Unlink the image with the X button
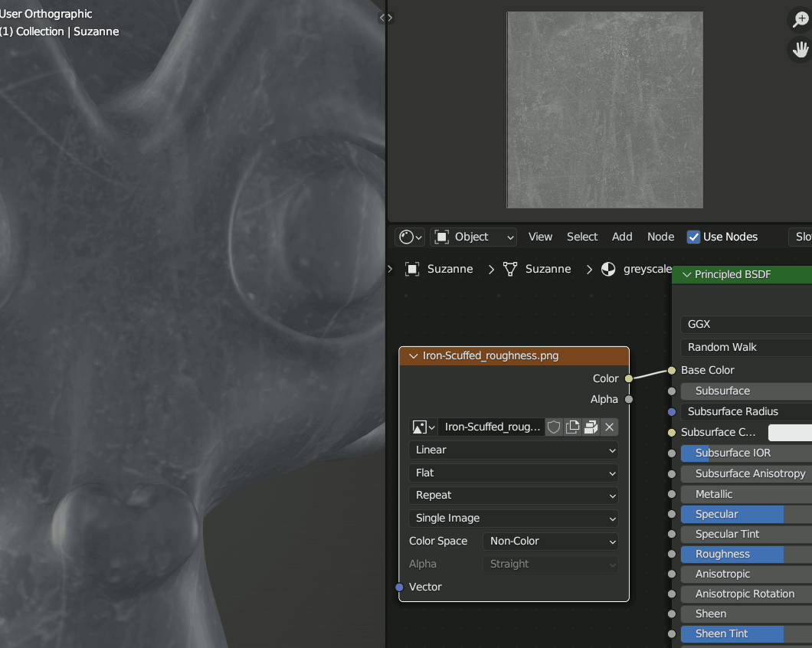Screen dimensions: 812x648 [609, 427]
